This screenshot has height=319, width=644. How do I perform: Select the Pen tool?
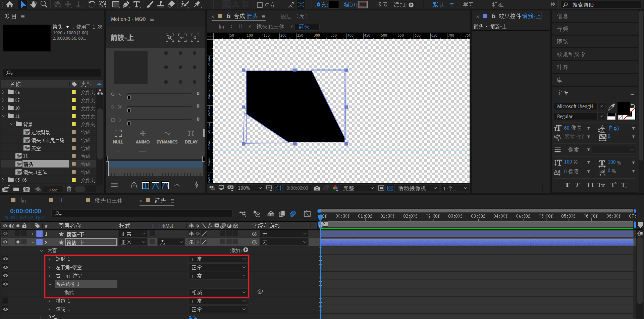coord(126,4)
